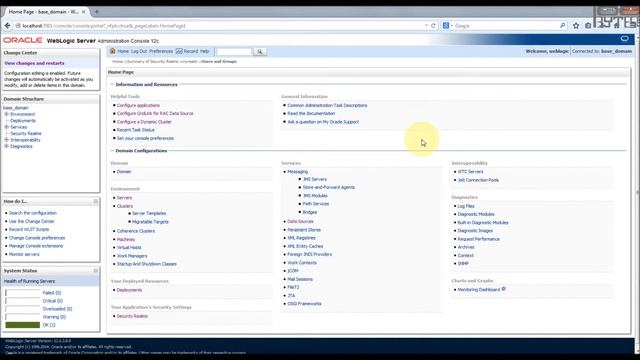The image size is (640, 360).
Task: Select Security Realms in Domain Structure tree
Action: [26, 133]
